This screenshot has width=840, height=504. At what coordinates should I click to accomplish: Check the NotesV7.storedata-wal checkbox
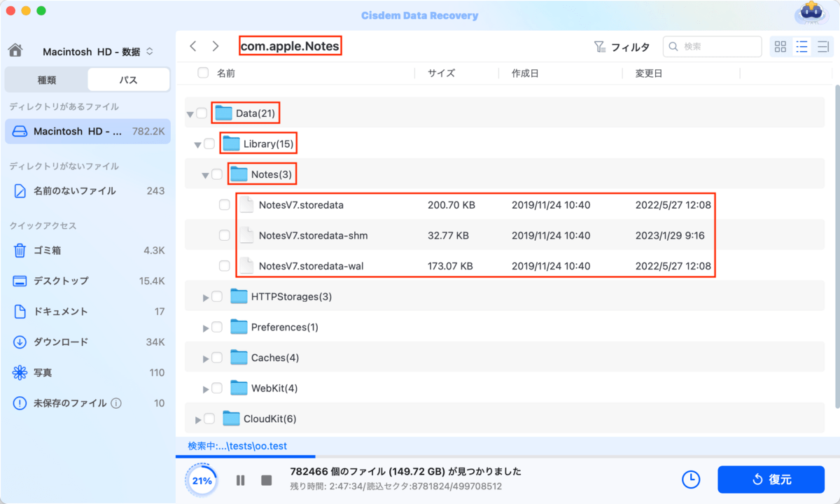click(x=224, y=266)
